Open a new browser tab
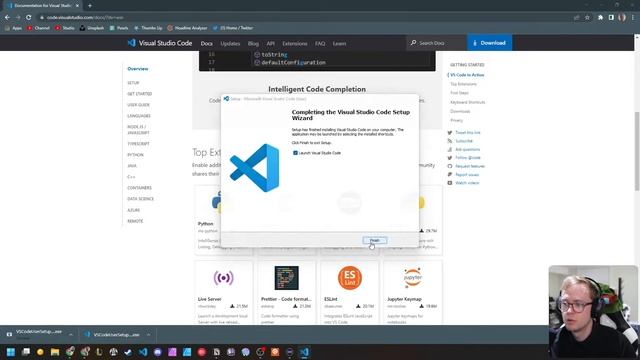Image resolution: width=640 pixels, height=360 pixels. pos(90,6)
